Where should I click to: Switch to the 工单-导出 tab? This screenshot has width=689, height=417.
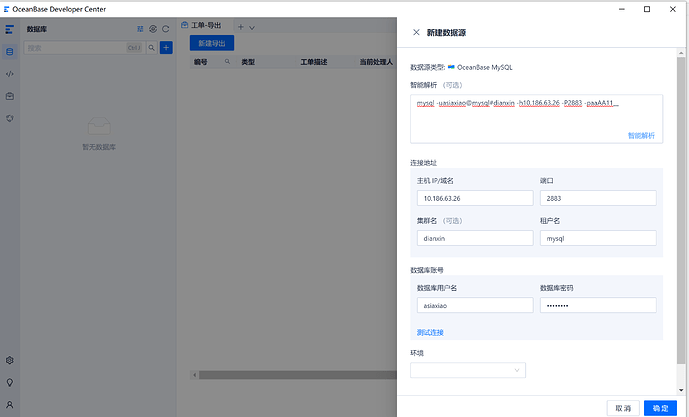click(x=205, y=26)
